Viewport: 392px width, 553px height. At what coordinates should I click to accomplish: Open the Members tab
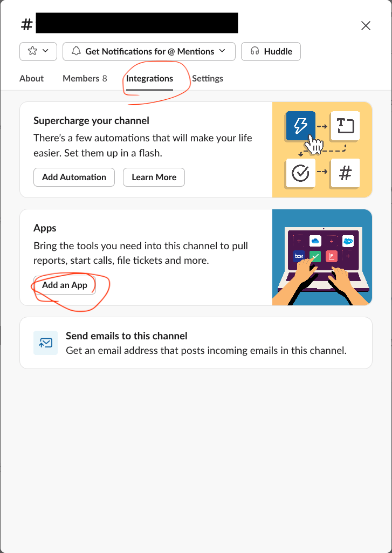point(85,78)
